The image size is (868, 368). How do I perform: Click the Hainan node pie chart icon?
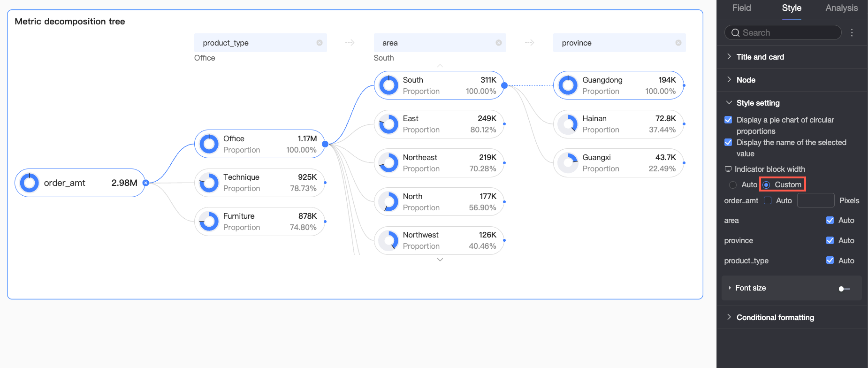coord(568,124)
